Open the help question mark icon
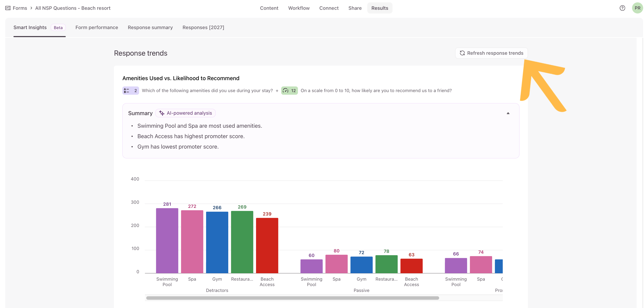The image size is (644, 308). pos(622,8)
